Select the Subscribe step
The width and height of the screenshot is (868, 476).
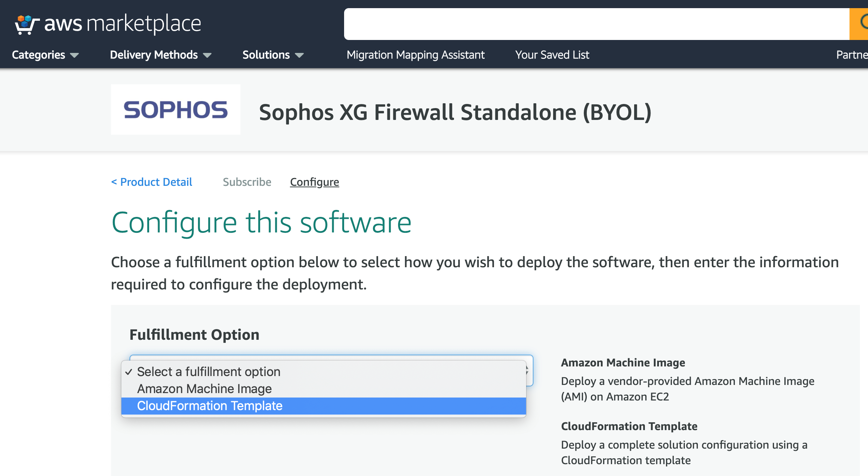pyautogui.click(x=247, y=182)
